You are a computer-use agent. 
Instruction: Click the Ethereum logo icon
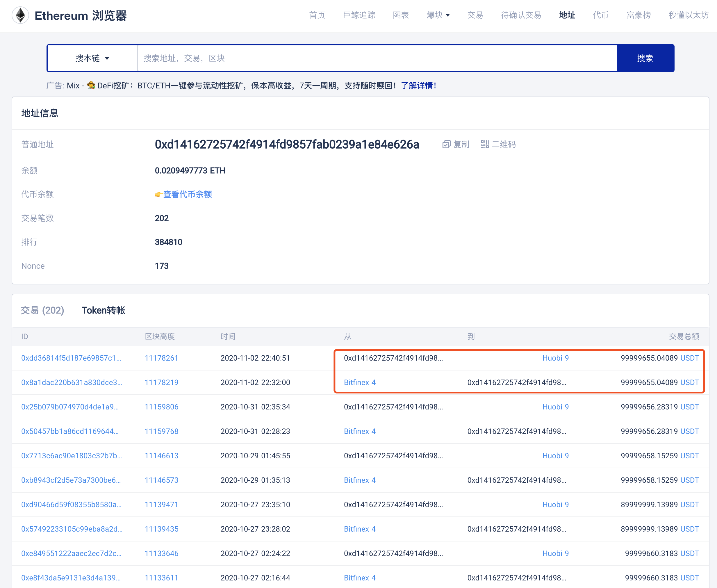[x=20, y=15]
